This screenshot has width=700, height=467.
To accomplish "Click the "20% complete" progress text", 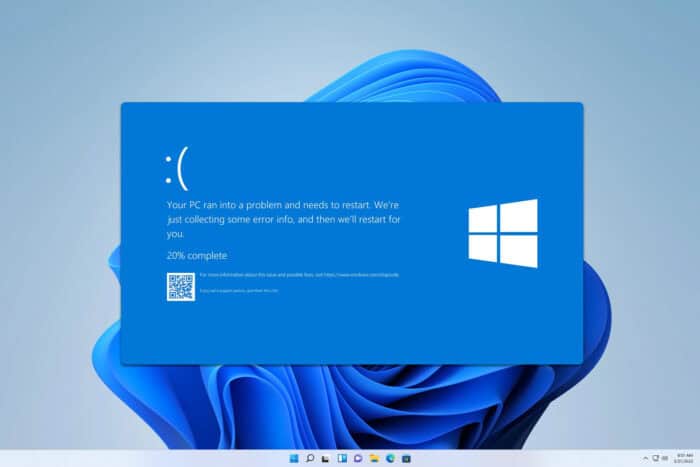I will [197, 255].
